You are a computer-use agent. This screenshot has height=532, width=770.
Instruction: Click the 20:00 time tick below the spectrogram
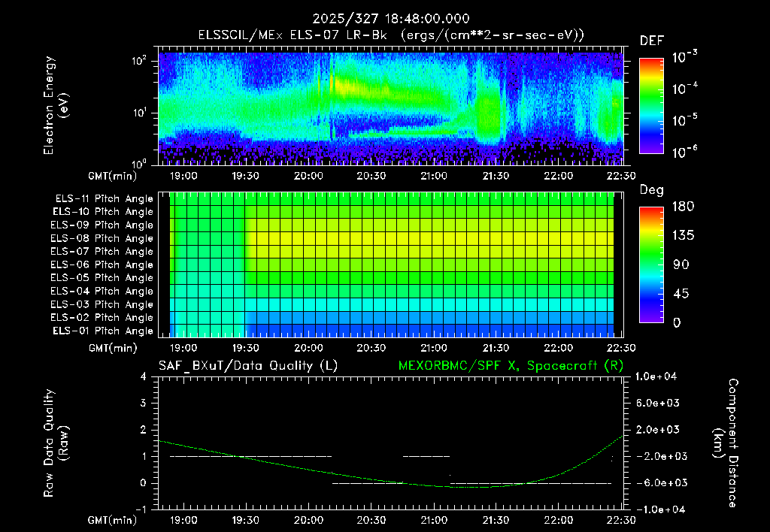coord(308,176)
